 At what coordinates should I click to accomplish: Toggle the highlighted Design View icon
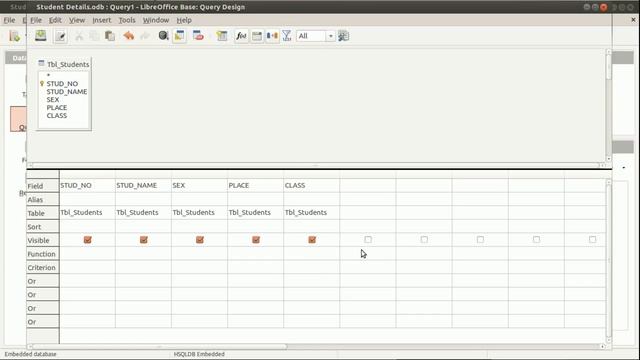tap(179, 36)
